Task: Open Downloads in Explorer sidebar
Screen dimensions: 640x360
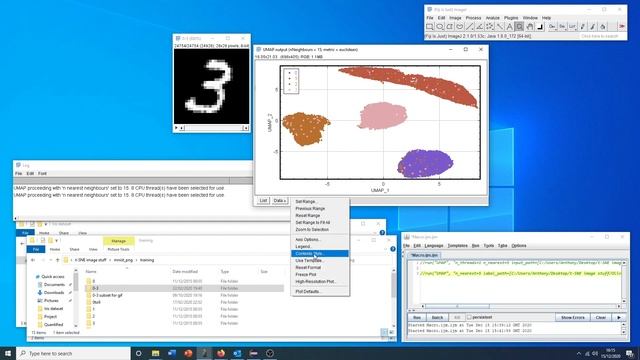Action: [x=53, y=293]
